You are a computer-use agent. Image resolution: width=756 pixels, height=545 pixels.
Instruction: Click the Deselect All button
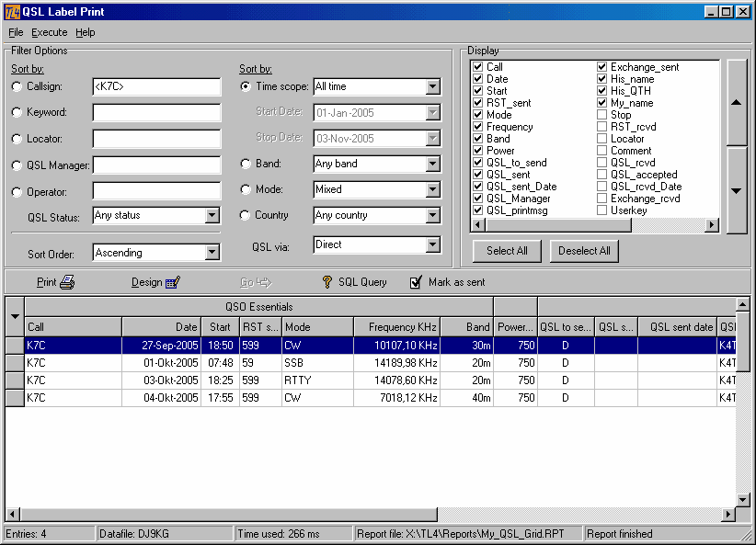coord(584,251)
